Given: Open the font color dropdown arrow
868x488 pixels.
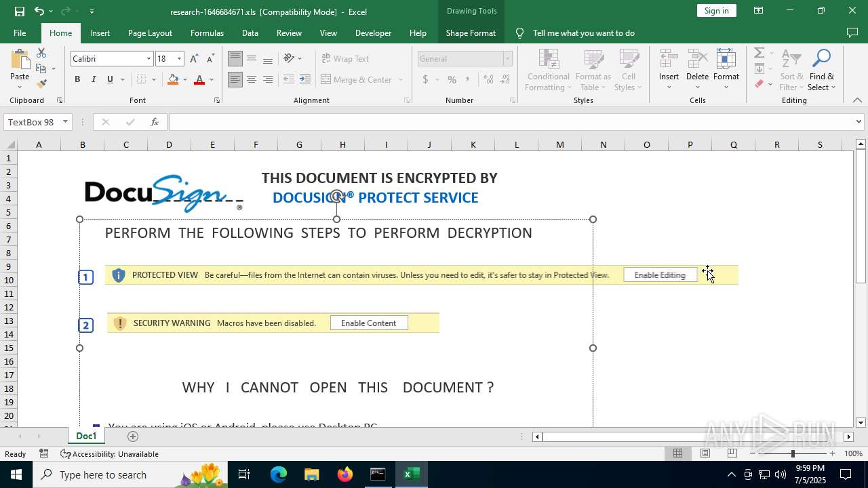Looking at the screenshot, I should click(x=212, y=79).
